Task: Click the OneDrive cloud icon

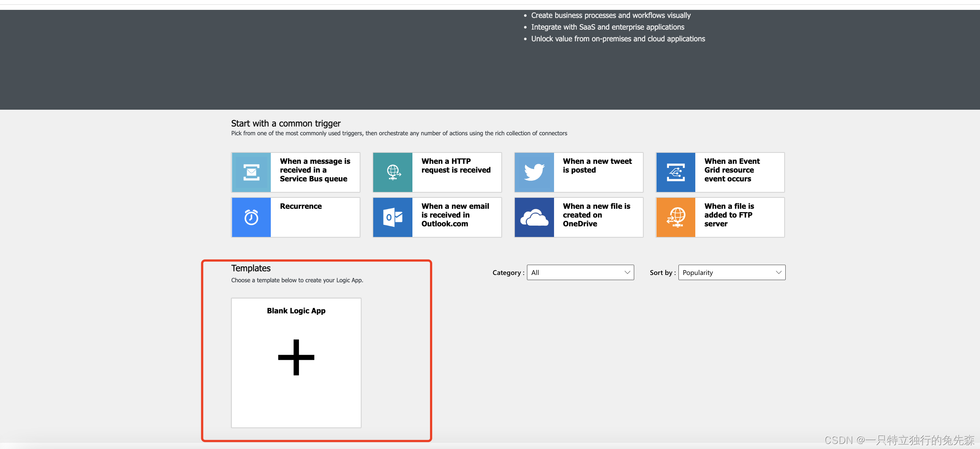Action: (534, 217)
